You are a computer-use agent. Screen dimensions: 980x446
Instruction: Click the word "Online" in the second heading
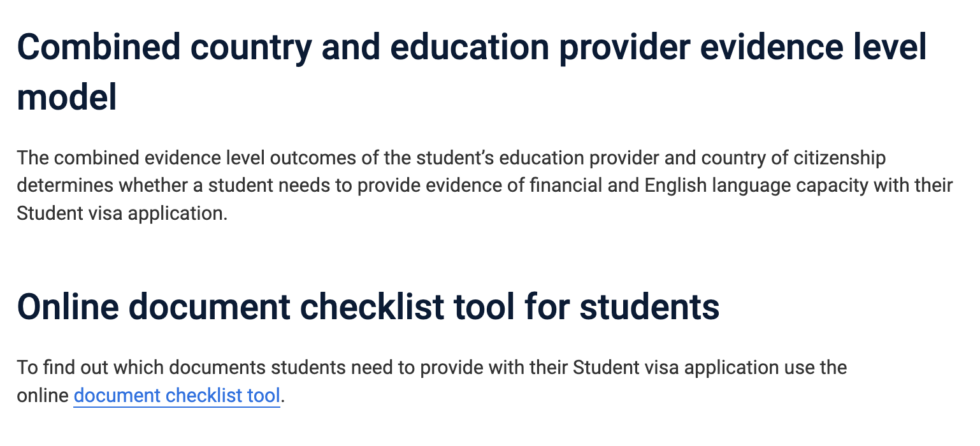point(68,306)
